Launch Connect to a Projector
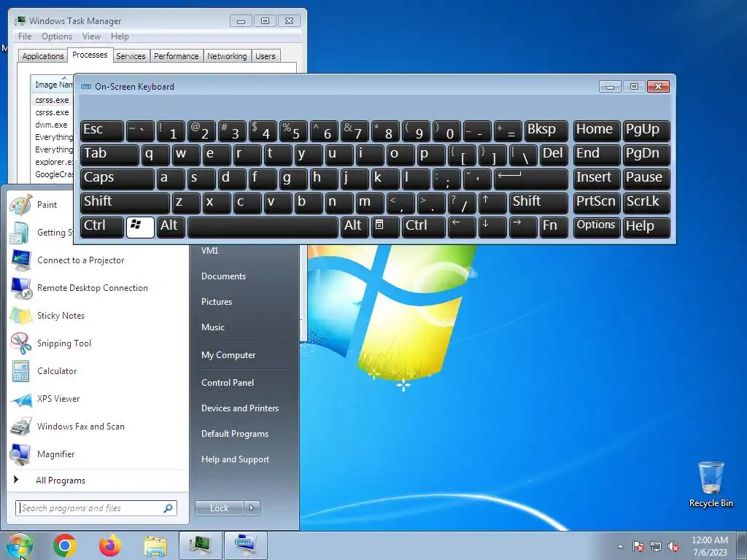Viewport: 747px width, 560px height. click(x=98, y=260)
